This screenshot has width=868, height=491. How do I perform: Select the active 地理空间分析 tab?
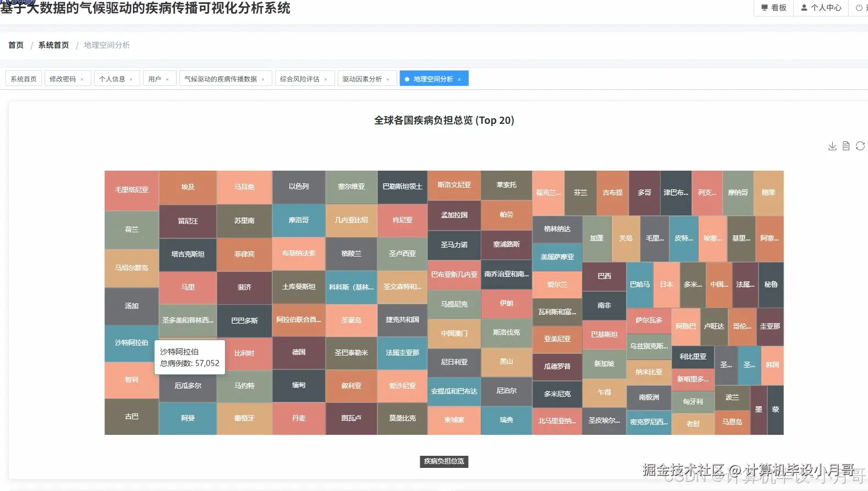click(434, 79)
